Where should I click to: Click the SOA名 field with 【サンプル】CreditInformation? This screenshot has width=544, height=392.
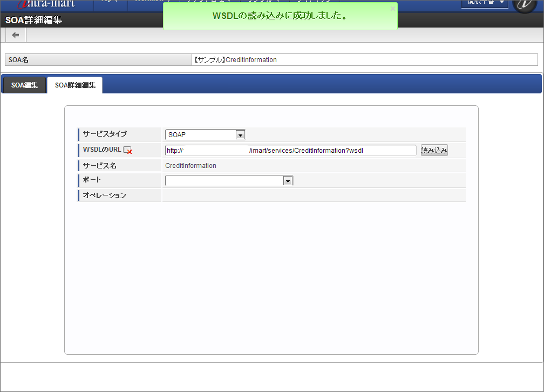365,60
